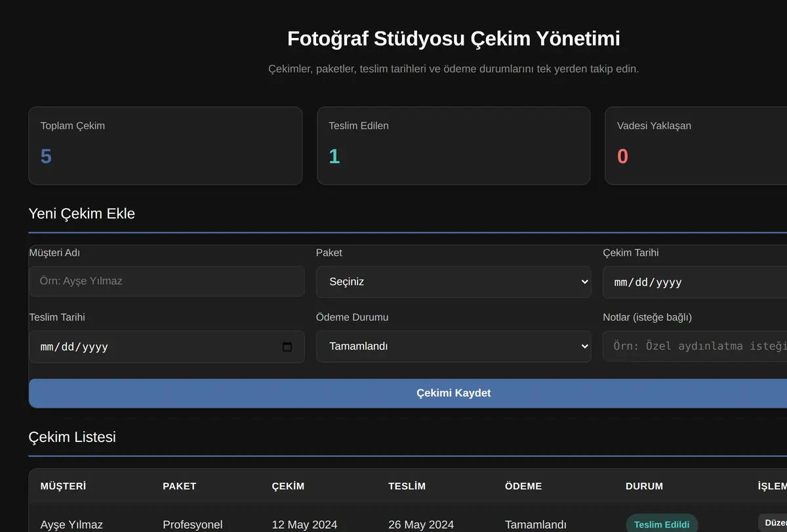Click the Ayşe Yılmaz customer cell
This screenshot has width=787, height=532.
click(71, 525)
